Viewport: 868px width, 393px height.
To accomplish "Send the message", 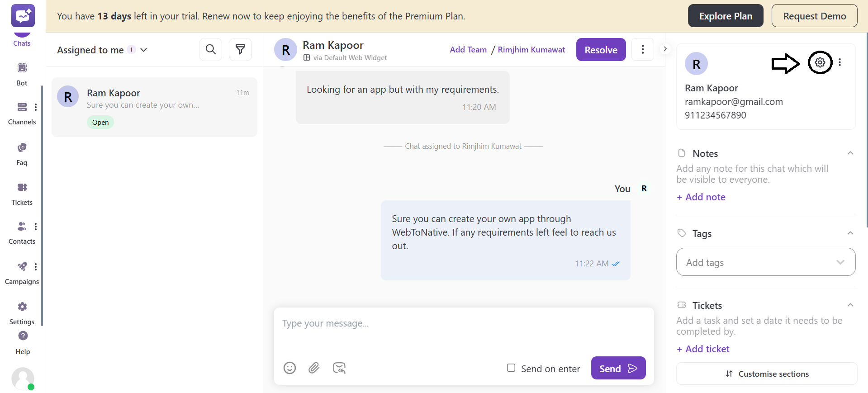I will 618,368.
